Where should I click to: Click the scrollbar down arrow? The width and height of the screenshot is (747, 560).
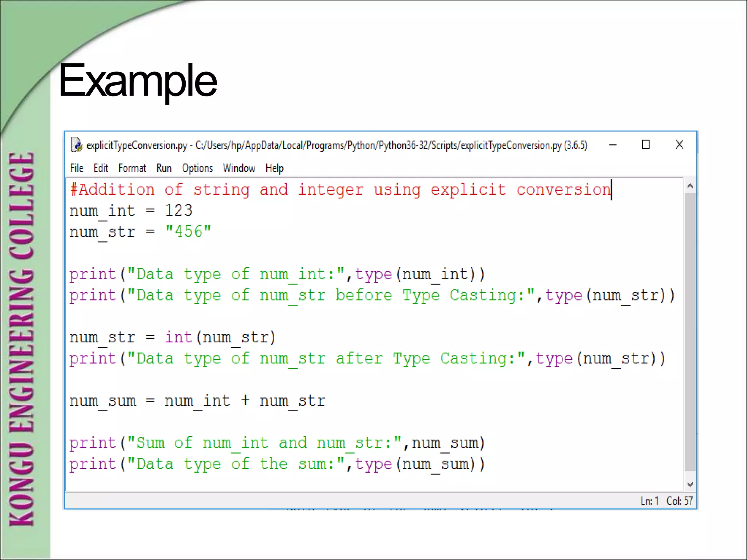pyautogui.click(x=690, y=485)
